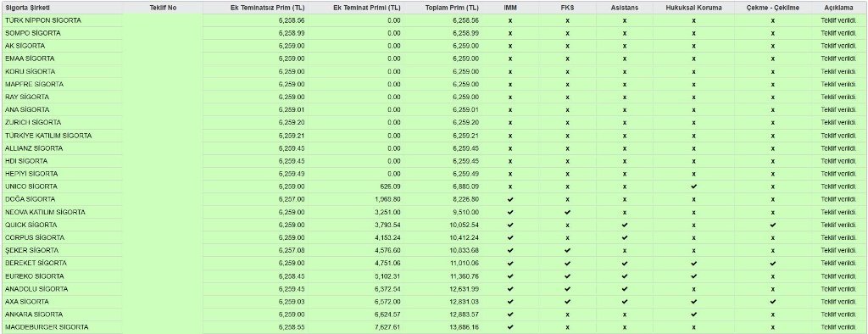
Task: Select the SOMPO SİGORTA row name
Action: (x=33, y=33)
